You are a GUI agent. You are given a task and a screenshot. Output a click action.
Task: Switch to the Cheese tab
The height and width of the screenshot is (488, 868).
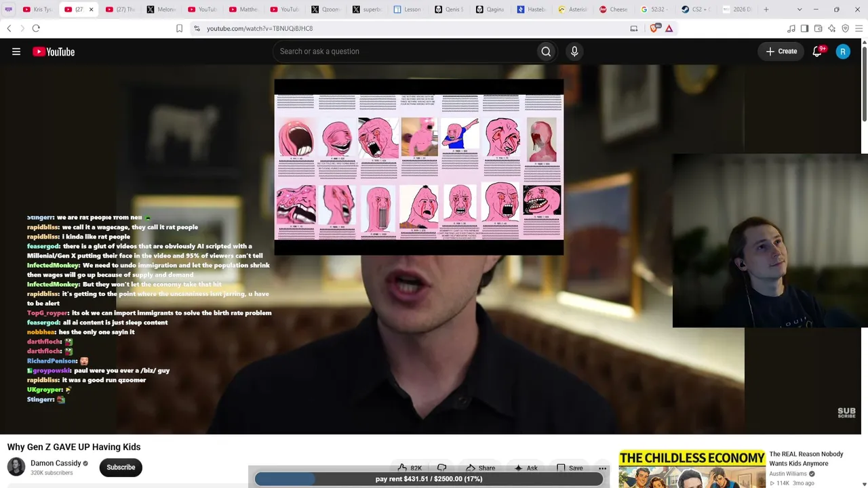(613, 9)
